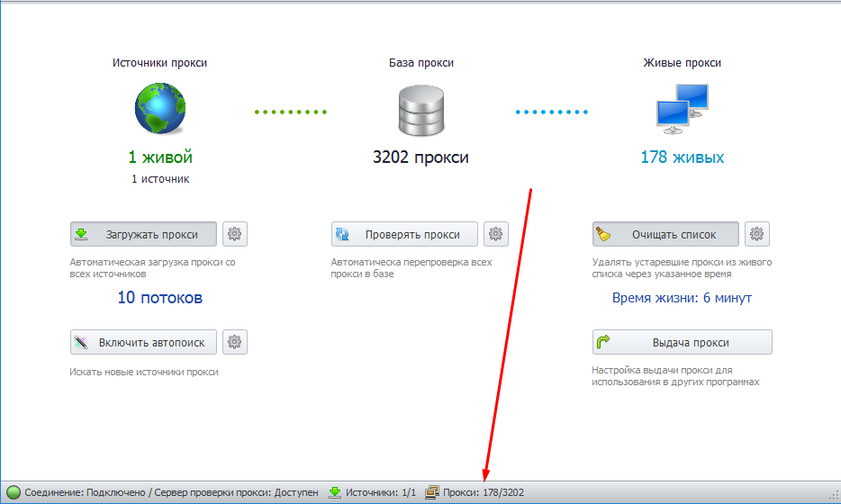Click the 1 источник text
The width and height of the screenshot is (841, 504).
click(x=160, y=179)
